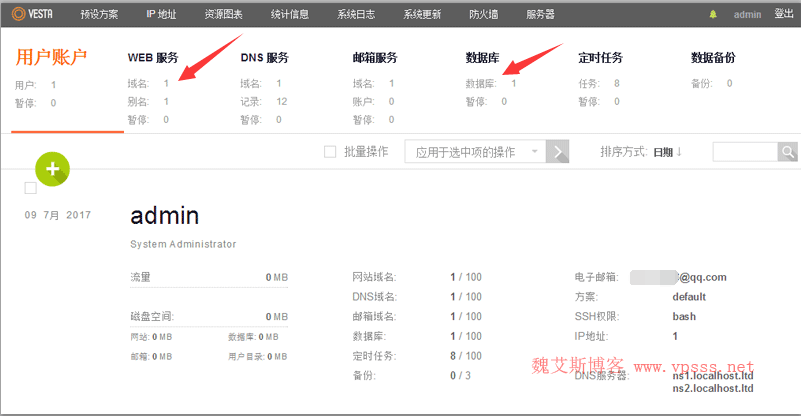The image size is (801, 416).
Task: Open the 定时任务 tab
Action: click(601, 57)
